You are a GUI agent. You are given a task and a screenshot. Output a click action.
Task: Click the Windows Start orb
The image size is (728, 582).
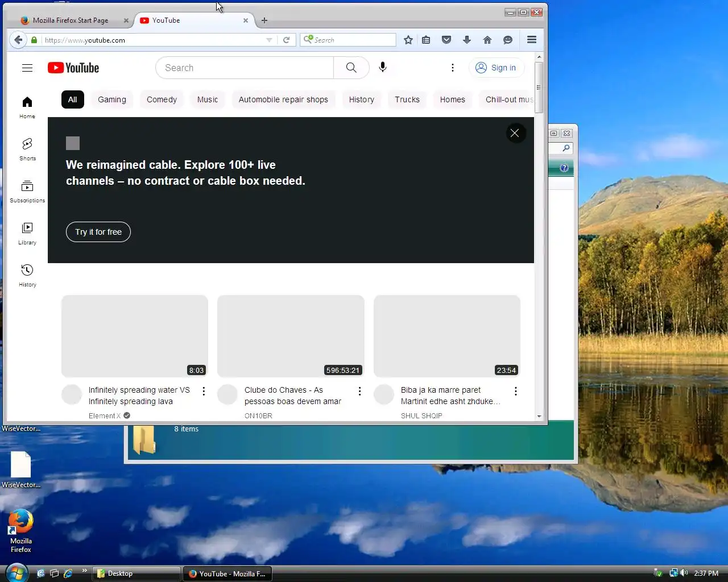[16, 573]
